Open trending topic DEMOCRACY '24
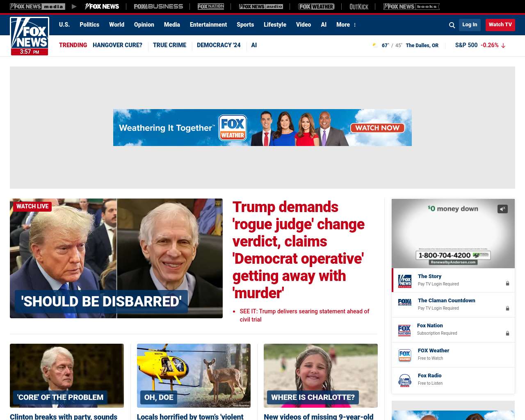This screenshot has width=525, height=420. pyautogui.click(x=219, y=45)
